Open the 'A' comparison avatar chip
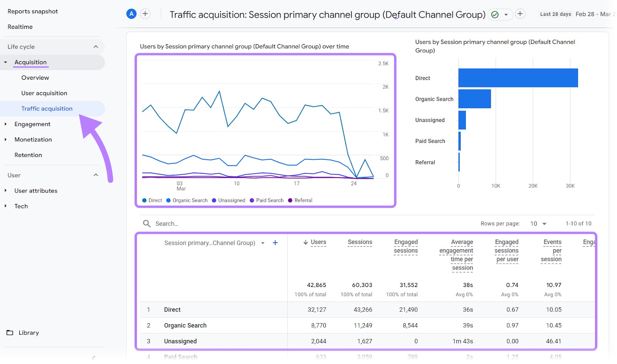The width and height of the screenshot is (617, 364). 131,13
